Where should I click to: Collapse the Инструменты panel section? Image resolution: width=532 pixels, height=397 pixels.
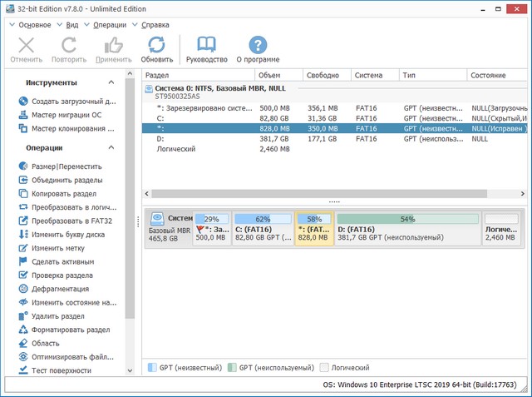pyautogui.click(x=111, y=82)
